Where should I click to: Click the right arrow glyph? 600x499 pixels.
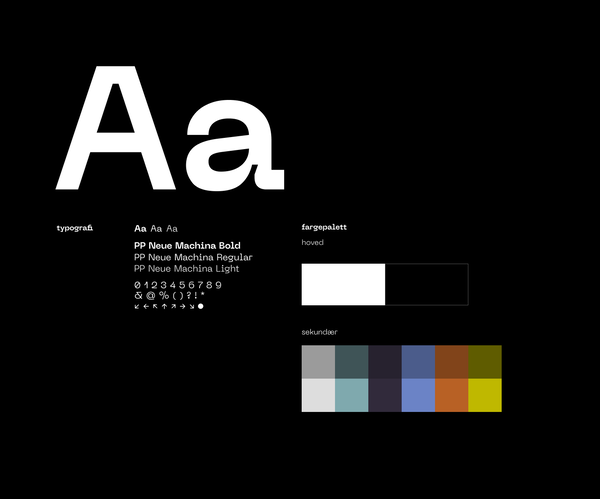coord(183,307)
